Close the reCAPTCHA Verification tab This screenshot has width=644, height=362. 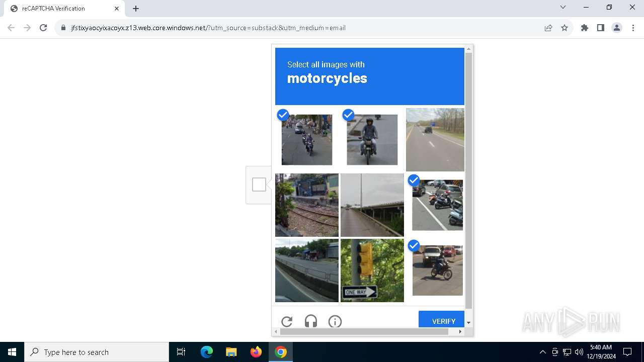pyautogui.click(x=117, y=8)
